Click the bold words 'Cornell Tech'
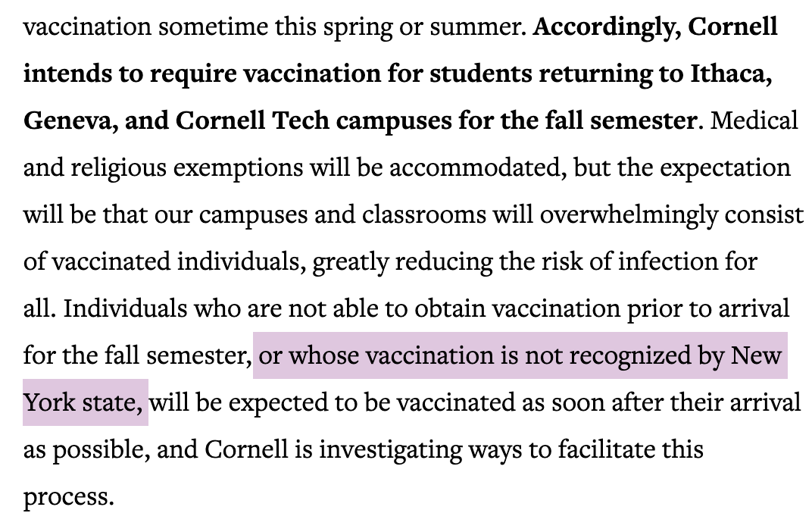The image size is (812, 532). pyautogui.click(x=252, y=120)
